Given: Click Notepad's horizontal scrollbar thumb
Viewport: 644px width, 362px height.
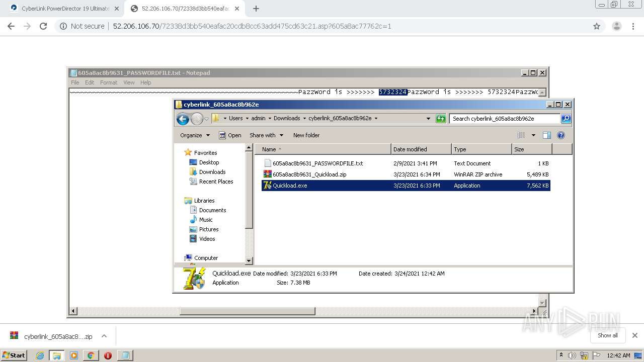Looking at the screenshot, I should pyautogui.click(x=248, y=311).
